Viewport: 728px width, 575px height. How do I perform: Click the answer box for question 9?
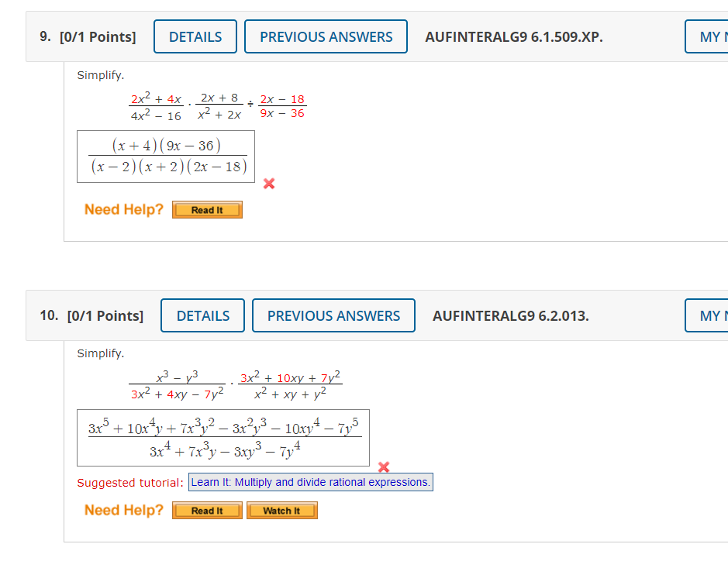[x=165, y=156]
